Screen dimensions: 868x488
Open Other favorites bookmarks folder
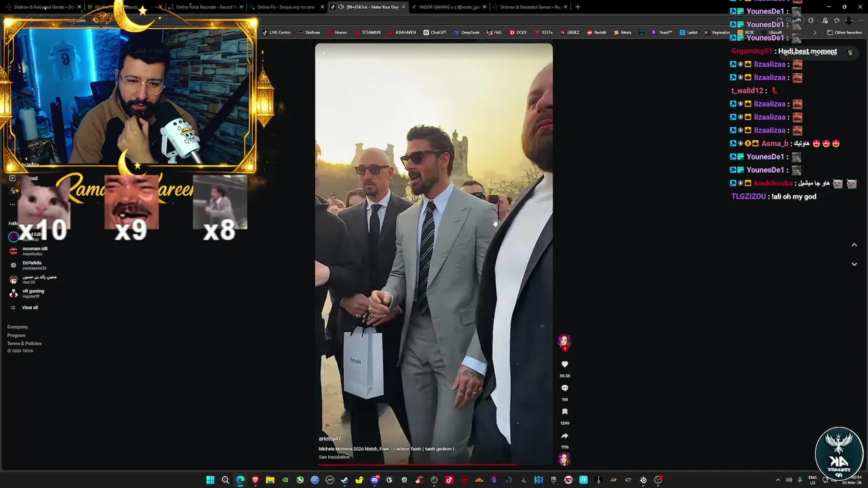844,33
